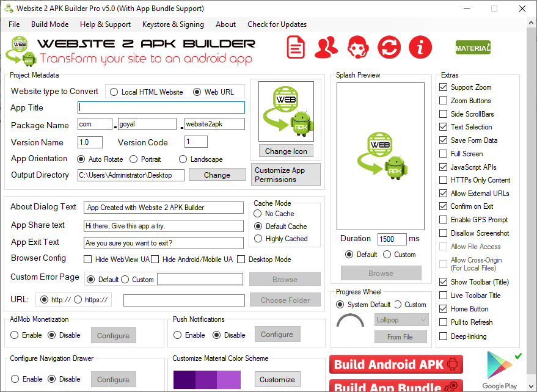Click Build Android APK button

click(x=396, y=365)
